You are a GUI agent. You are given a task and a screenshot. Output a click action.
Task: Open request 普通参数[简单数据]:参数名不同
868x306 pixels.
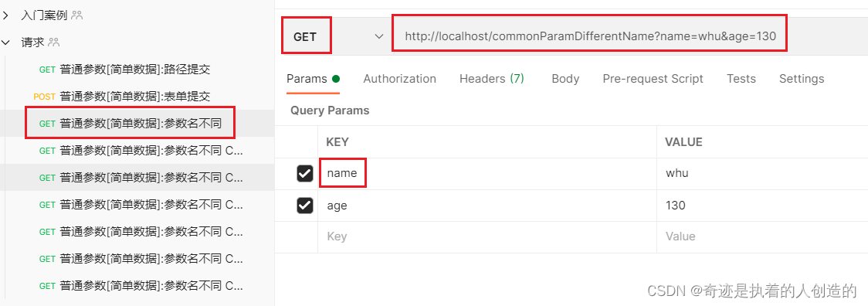click(131, 123)
